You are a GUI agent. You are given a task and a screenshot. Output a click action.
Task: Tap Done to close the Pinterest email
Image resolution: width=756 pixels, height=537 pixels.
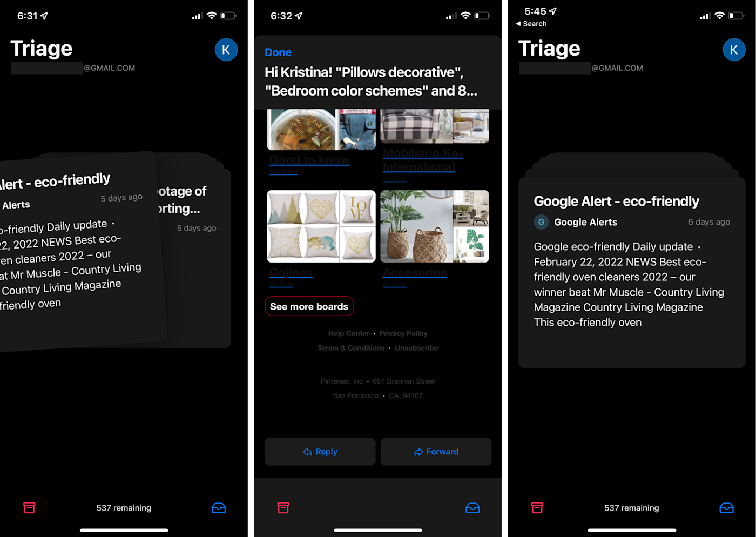pyautogui.click(x=278, y=52)
